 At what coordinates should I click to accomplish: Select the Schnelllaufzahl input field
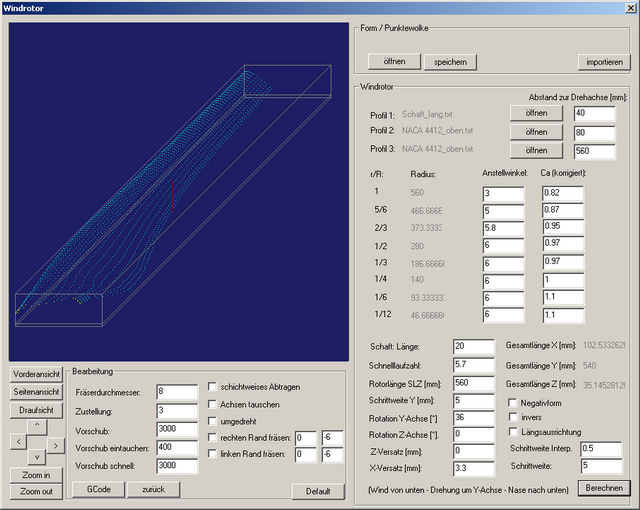click(x=473, y=364)
